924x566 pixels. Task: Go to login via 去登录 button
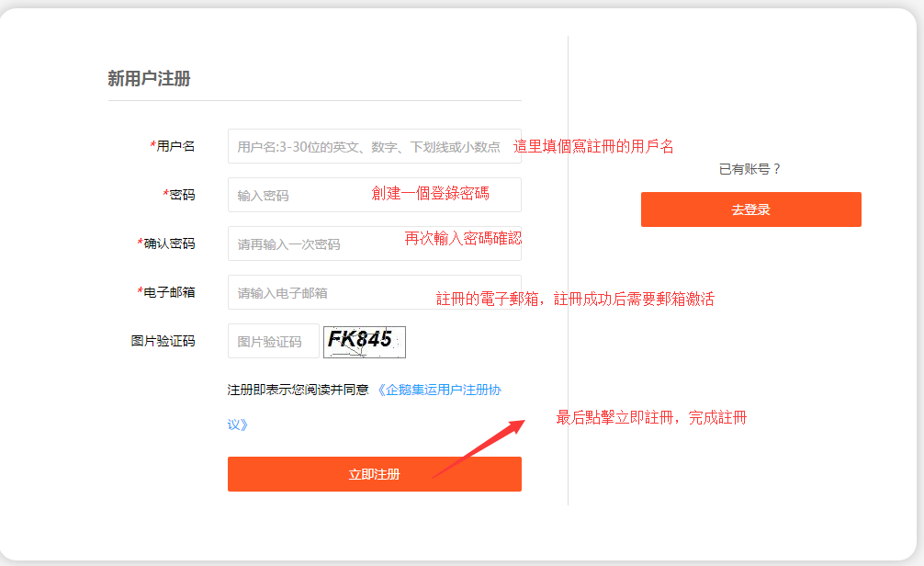click(750, 209)
